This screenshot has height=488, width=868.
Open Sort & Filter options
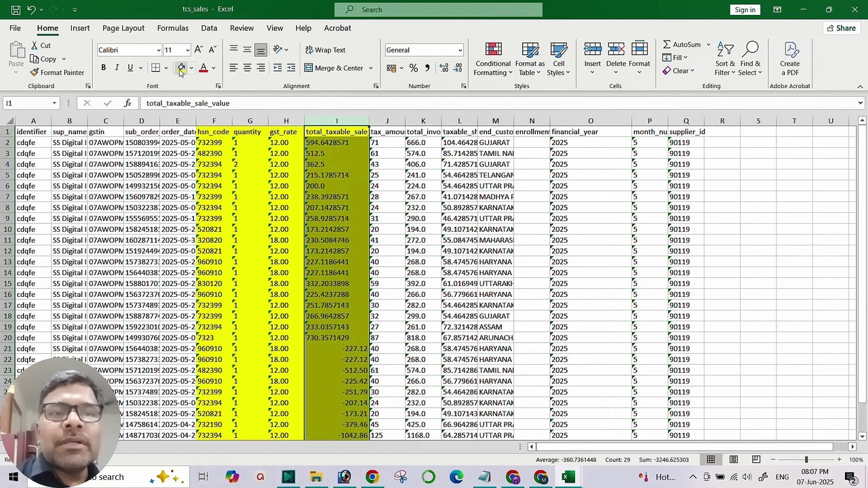tap(725, 60)
